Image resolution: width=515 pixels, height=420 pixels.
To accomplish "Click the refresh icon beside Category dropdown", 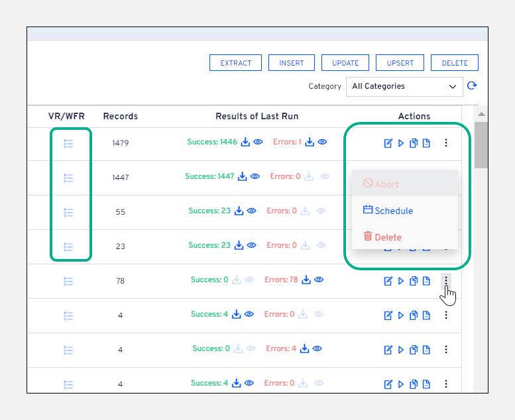I will (x=472, y=86).
